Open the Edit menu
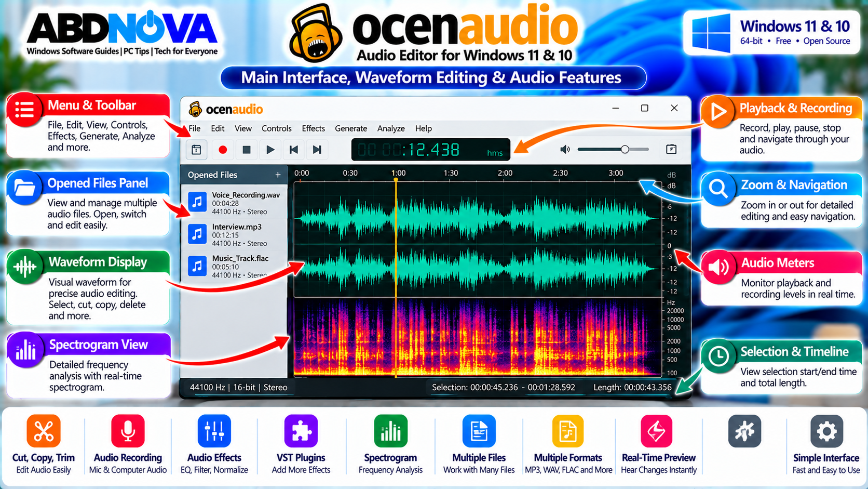 [218, 128]
